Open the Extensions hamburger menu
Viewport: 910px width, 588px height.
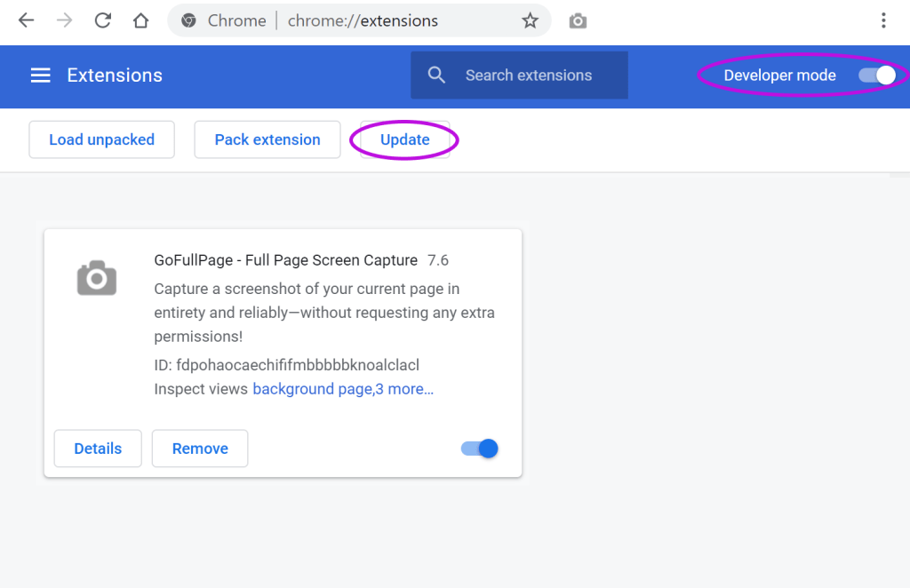coord(40,75)
